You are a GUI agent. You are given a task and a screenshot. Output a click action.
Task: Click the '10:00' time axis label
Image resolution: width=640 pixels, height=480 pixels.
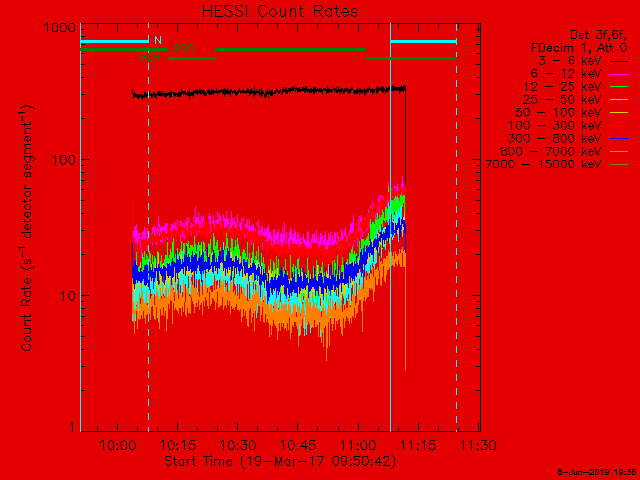tap(118, 445)
